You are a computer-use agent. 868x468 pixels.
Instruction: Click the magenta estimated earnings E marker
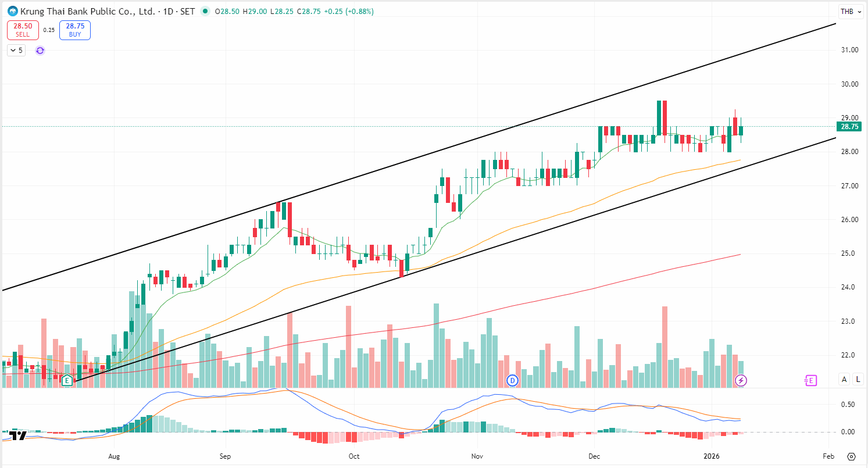(x=810, y=381)
